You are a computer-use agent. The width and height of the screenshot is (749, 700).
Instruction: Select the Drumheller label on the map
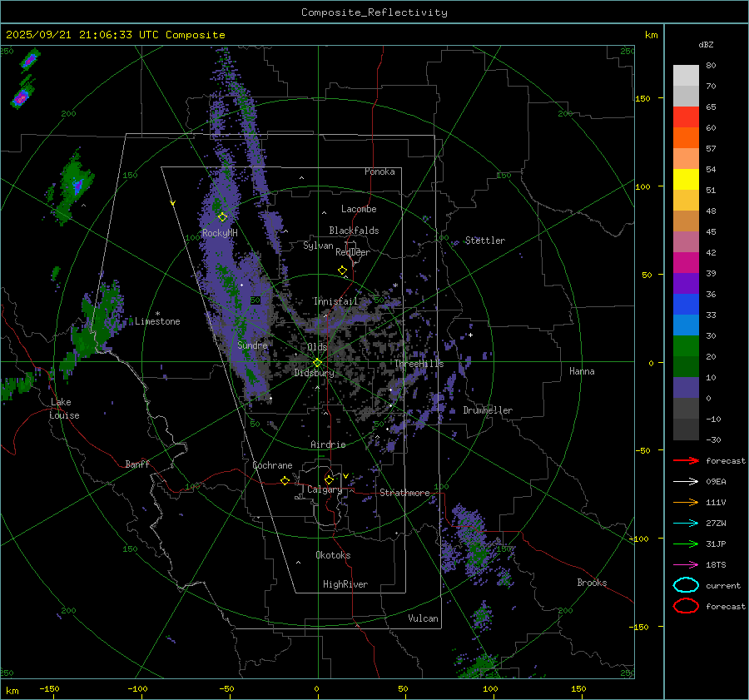click(488, 410)
